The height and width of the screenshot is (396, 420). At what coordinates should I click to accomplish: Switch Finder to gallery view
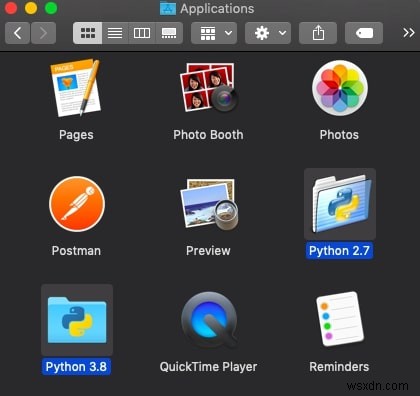click(169, 33)
